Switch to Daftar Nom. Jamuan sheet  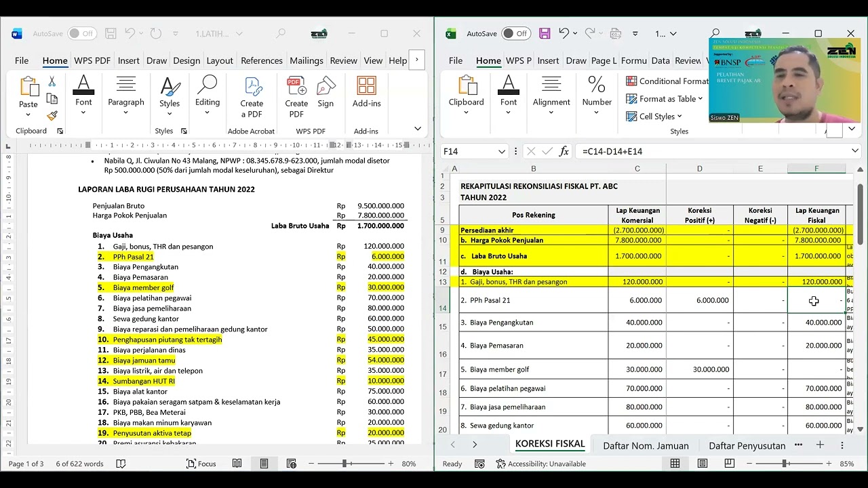pyautogui.click(x=646, y=445)
